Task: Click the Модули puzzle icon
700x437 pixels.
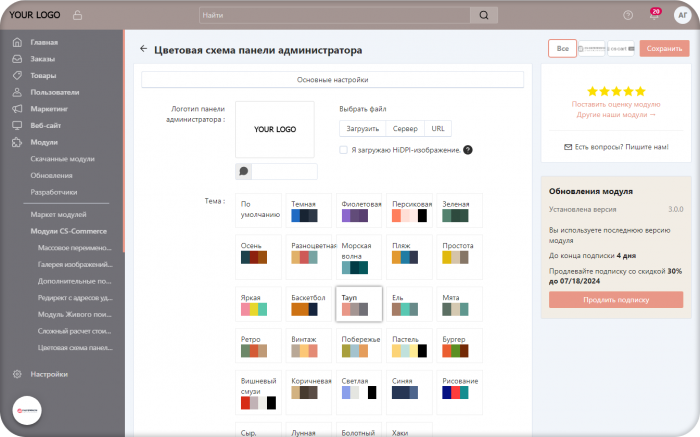Action: [17, 142]
